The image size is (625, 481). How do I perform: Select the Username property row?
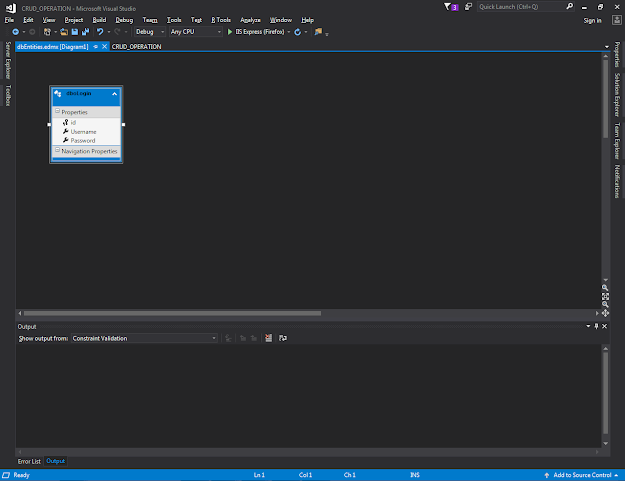(86, 132)
